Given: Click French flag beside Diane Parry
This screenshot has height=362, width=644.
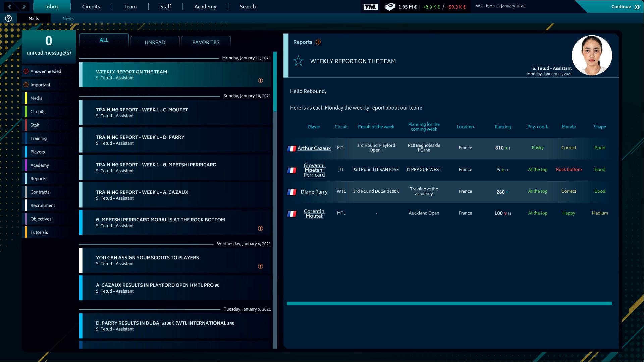Looking at the screenshot, I should tap(292, 192).
